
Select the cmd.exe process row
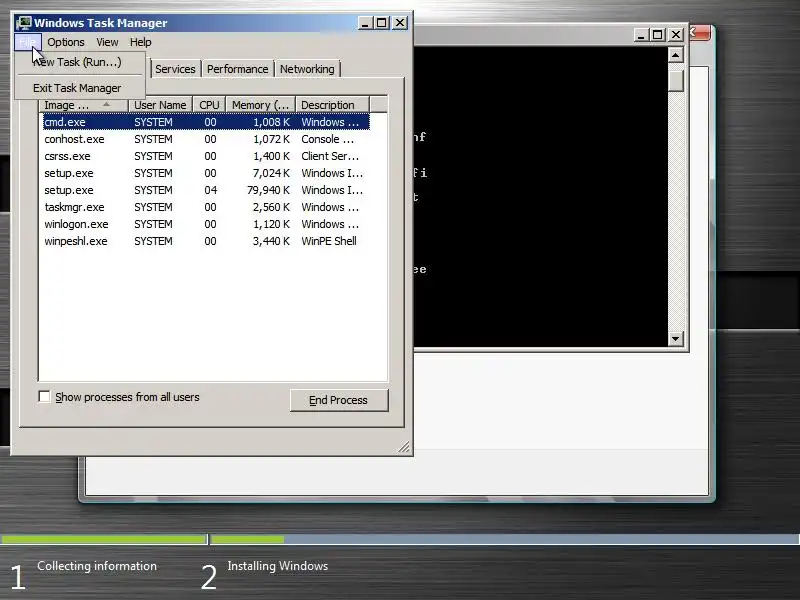click(x=206, y=122)
